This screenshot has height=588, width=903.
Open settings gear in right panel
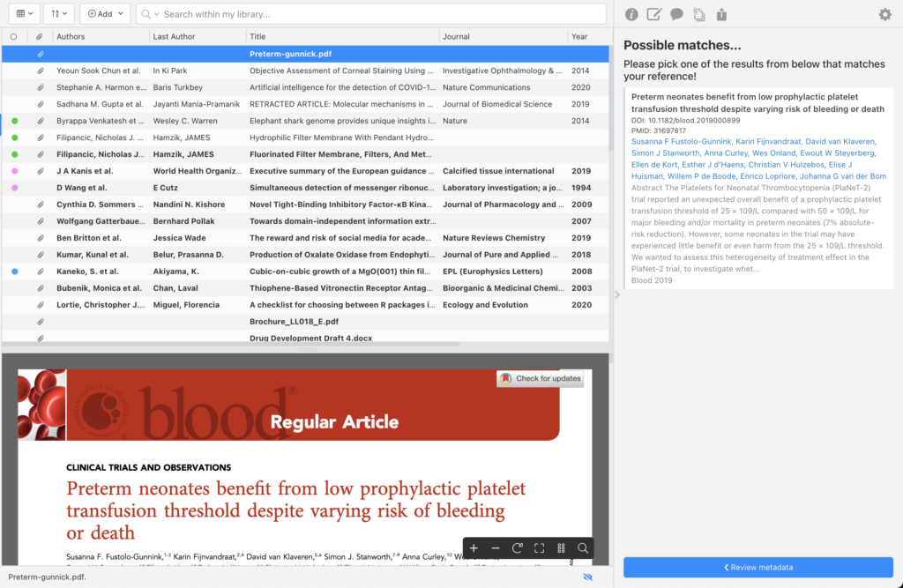[x=884, y=14]
